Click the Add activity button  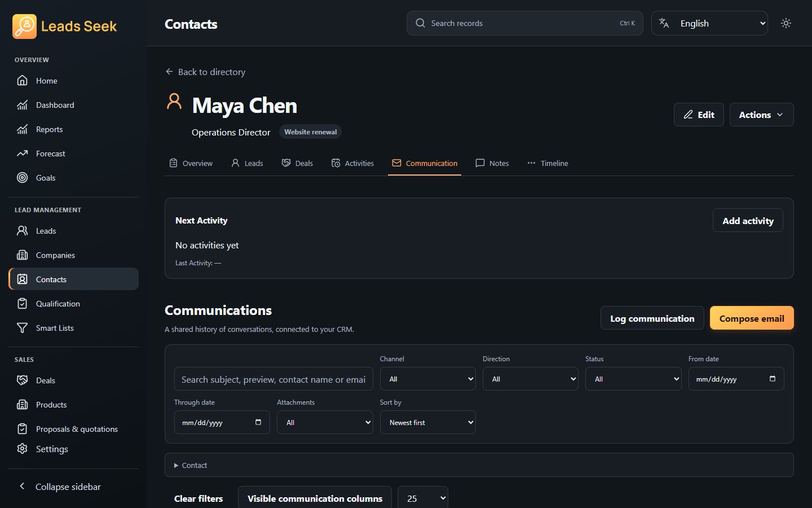(x=748, y=221)
